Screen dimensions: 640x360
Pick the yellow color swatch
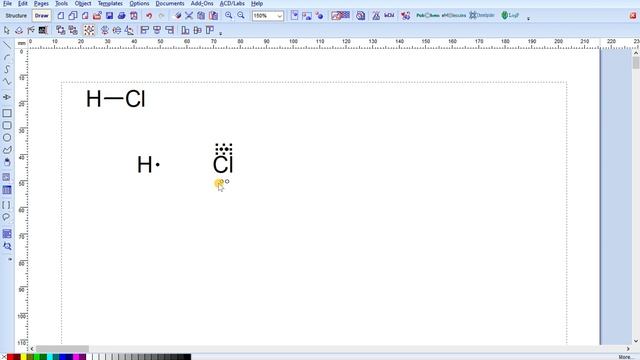23,357
